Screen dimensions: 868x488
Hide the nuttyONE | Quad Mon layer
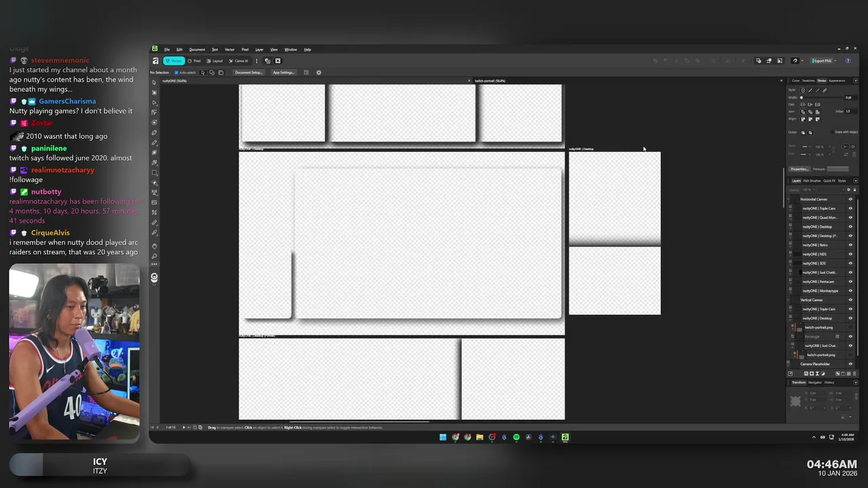click(x=850, y=218)
